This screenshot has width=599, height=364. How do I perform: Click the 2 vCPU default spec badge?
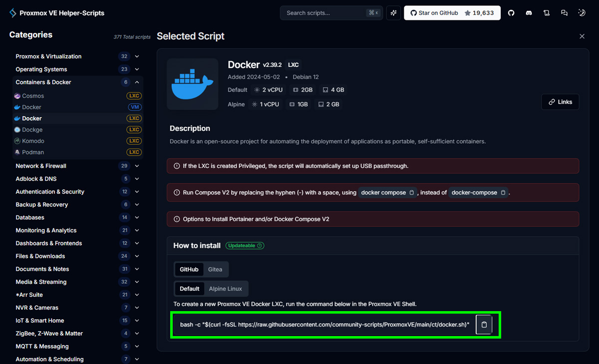[x=268, y=90]
